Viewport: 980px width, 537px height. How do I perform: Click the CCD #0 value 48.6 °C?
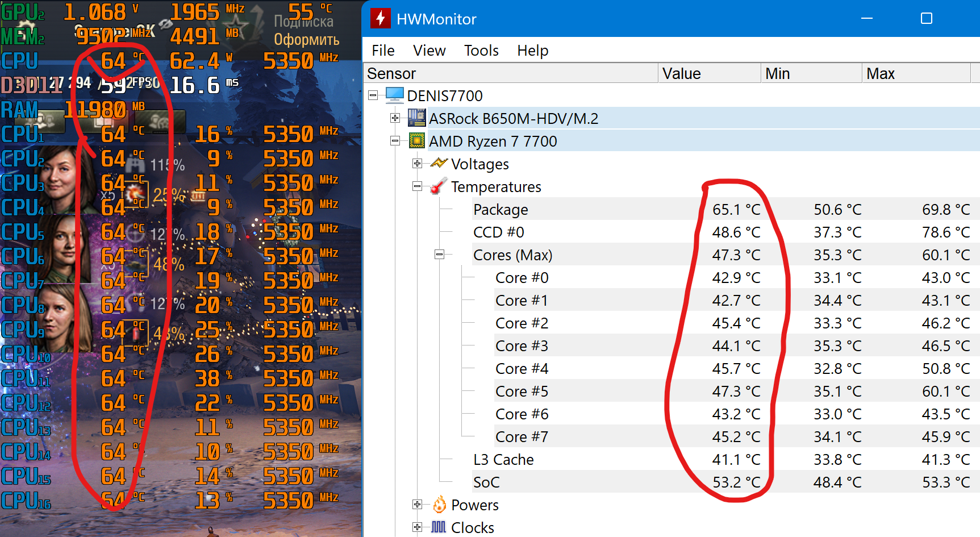click(x=736, y=232)
